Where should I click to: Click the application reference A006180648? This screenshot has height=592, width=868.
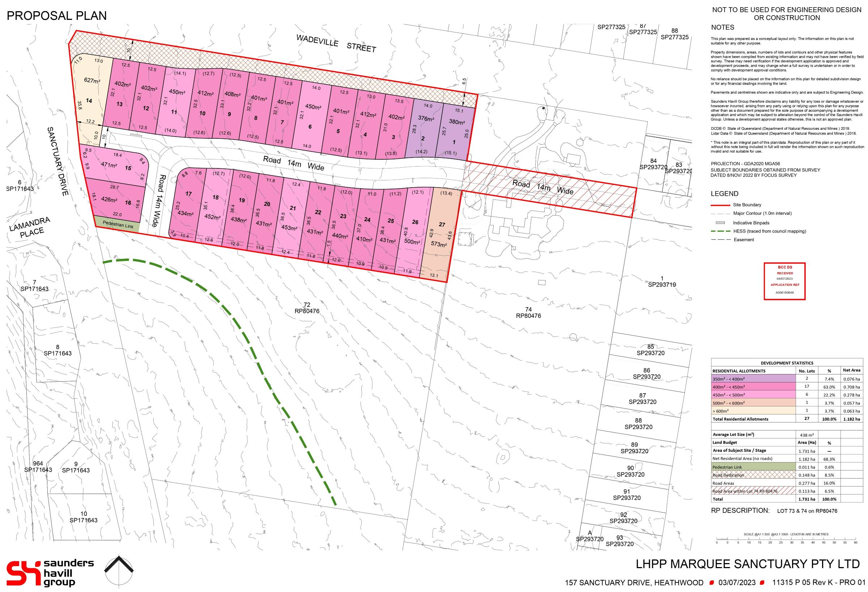pyautogui.click(x=785, y=293)
